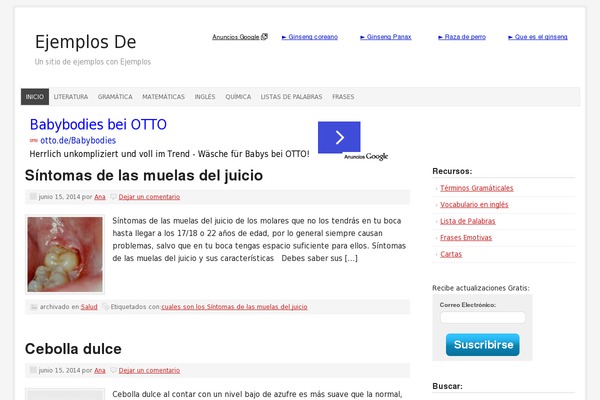Click the otto.de/Babybodies ad URL

(x=78, y=140)
